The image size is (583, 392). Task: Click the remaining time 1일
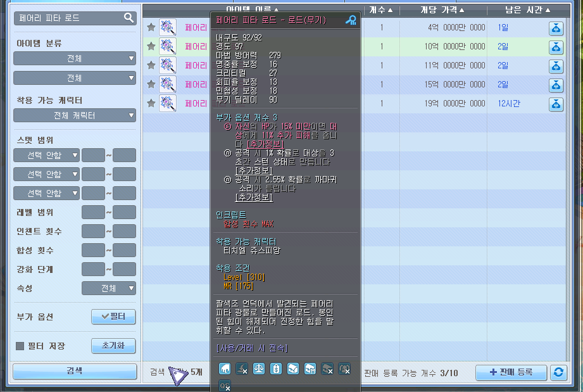503,27
